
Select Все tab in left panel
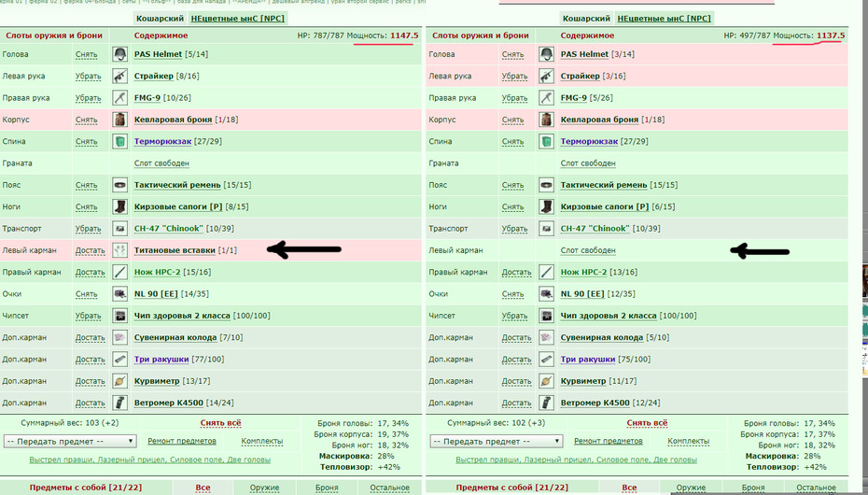(x=203, y=488)
